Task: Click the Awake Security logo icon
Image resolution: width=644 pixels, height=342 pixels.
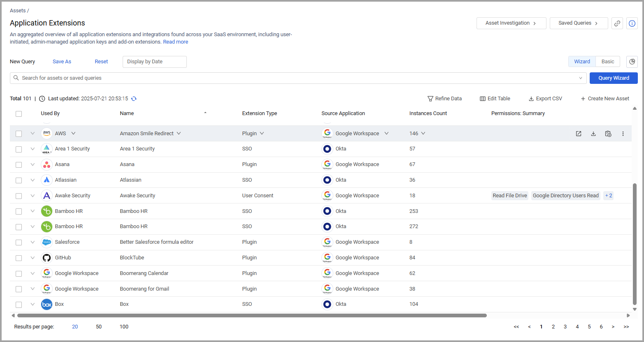Action: [x=46, y=196]
